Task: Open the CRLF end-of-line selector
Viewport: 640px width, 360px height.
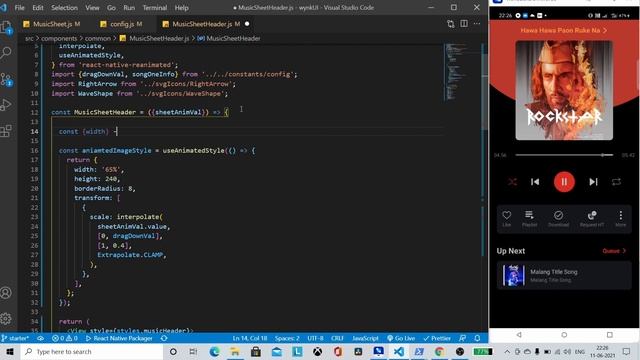Action: pos(337,338)
